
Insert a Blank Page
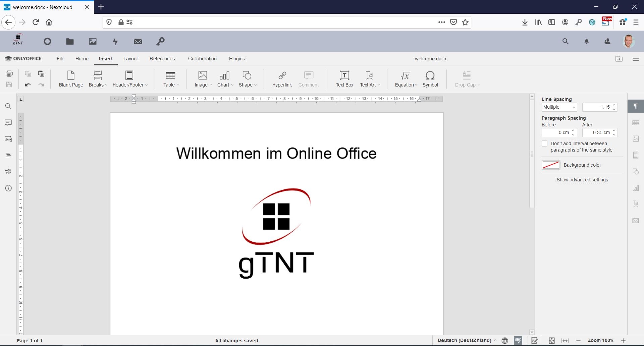pos(71,79)
